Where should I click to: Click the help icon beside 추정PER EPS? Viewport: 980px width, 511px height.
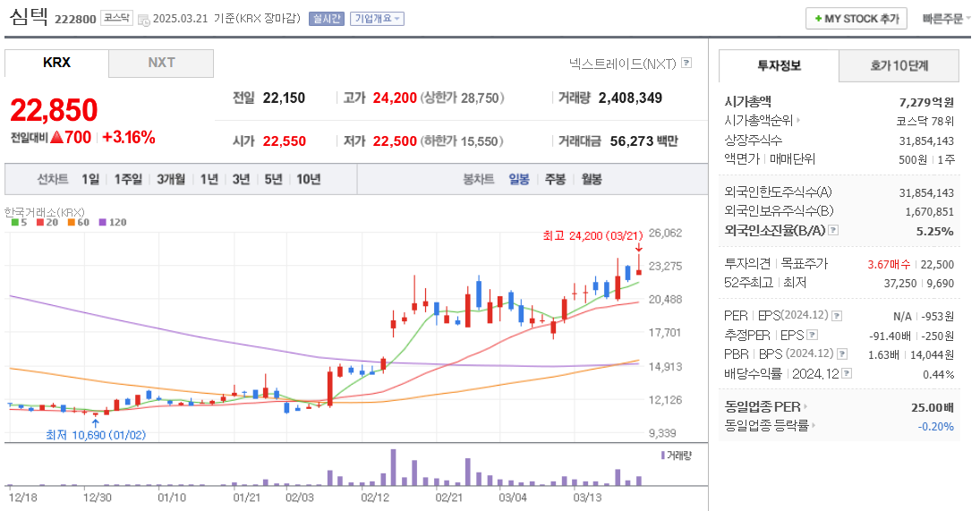click(x=813, y=335)
